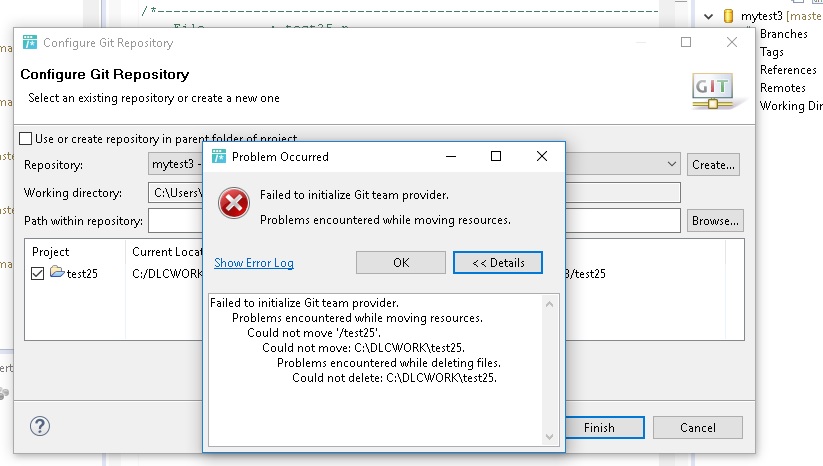This screenshot has height=466, width=823.
Task: Click the error details scrollbar down arrow
Action: (551, 436)
